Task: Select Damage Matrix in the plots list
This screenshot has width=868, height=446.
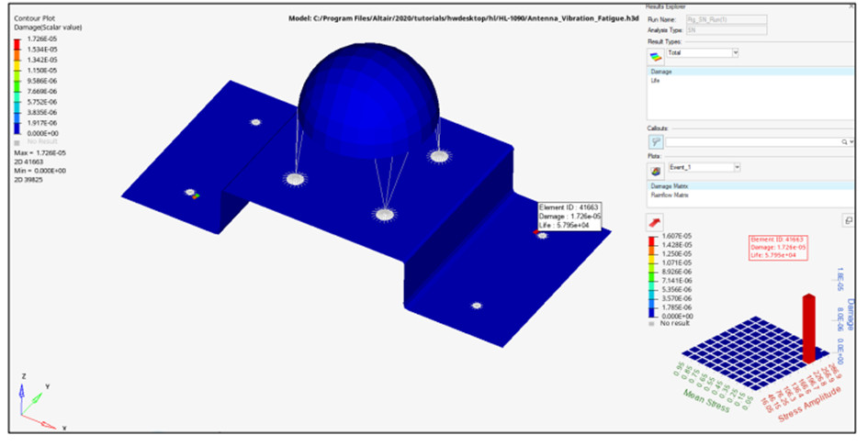Action: pyautogui.click(x=667, y=185)
